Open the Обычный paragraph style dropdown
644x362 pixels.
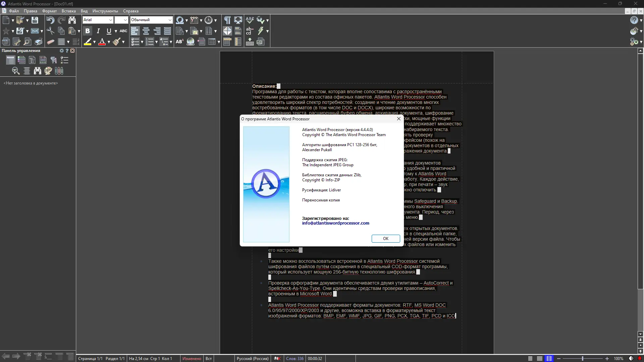(x=169, y=20)
